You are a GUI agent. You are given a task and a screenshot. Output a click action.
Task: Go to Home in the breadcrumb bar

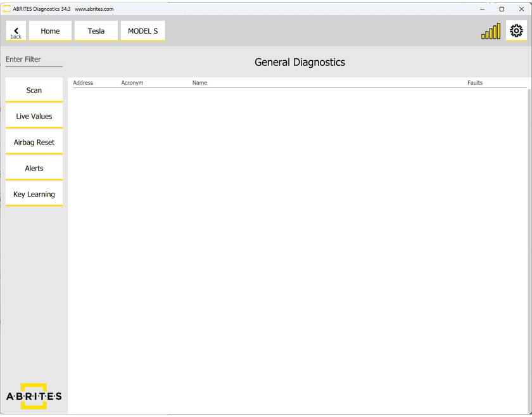click(50, 31)
